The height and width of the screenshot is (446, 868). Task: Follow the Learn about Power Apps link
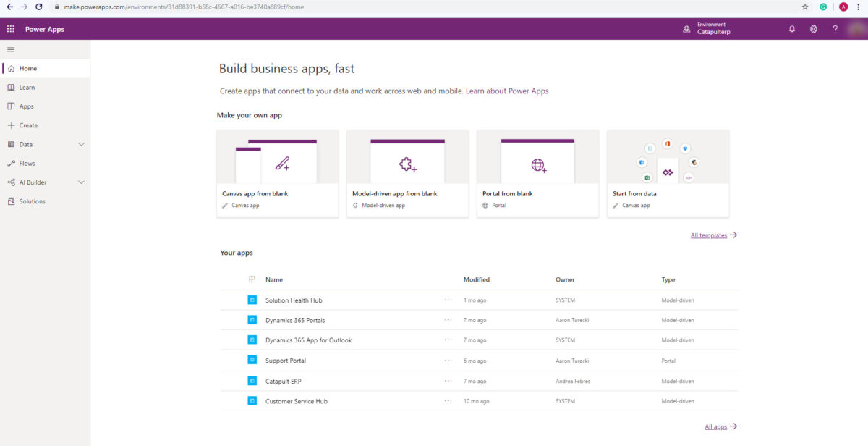507,91
